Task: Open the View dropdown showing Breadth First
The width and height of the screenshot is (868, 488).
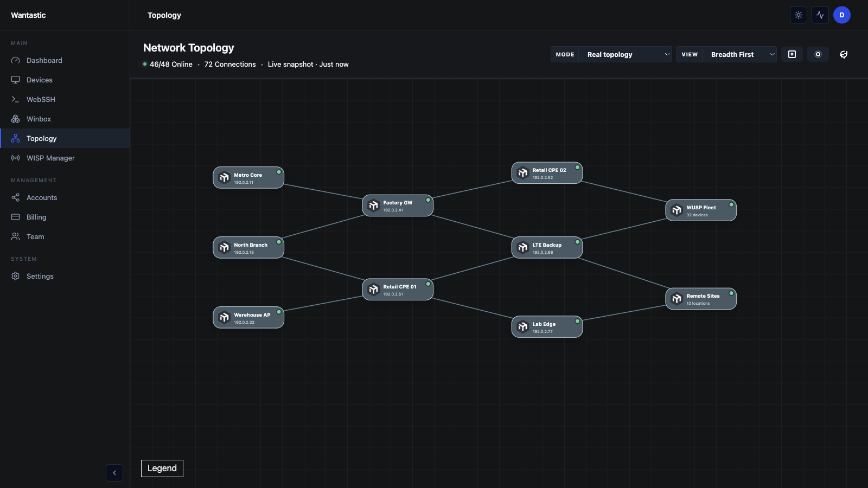Action: pyautogui.click(x=726, y=54)
